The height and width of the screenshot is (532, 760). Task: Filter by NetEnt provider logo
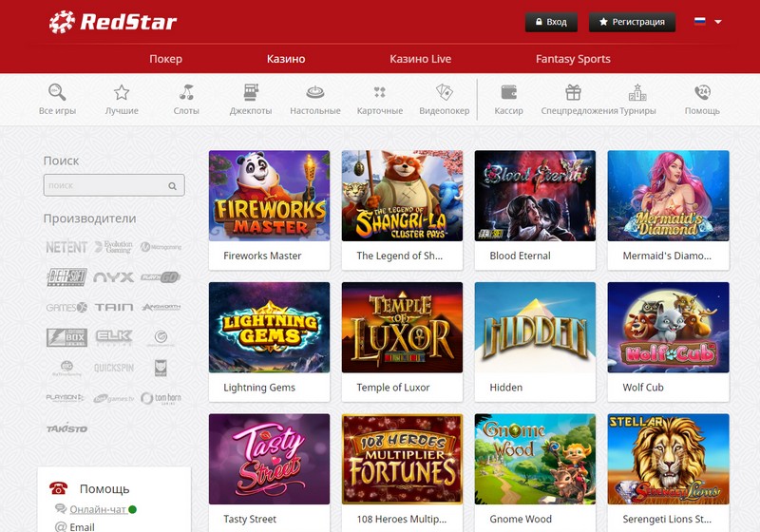66,247
